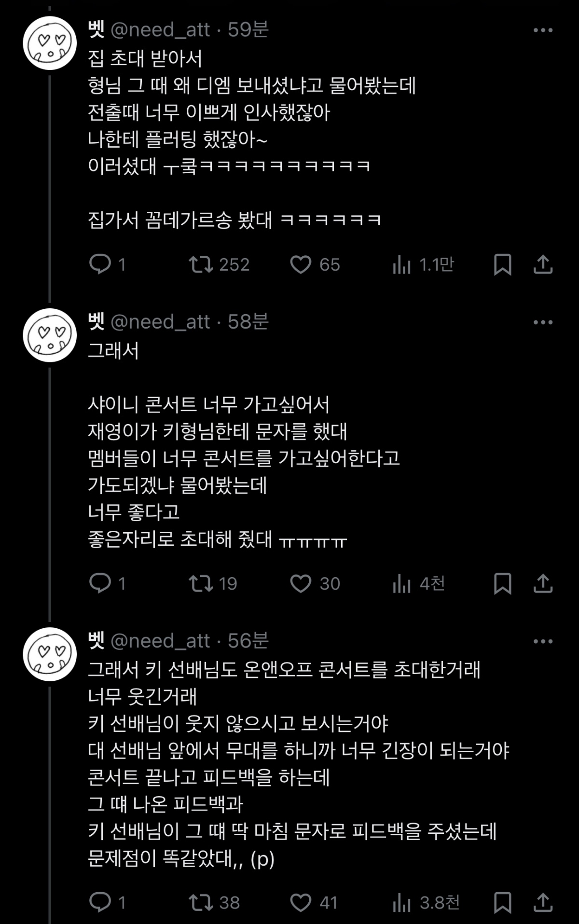Open more options on the 59분 tweet
579x924 pixels.
point(543,30)
